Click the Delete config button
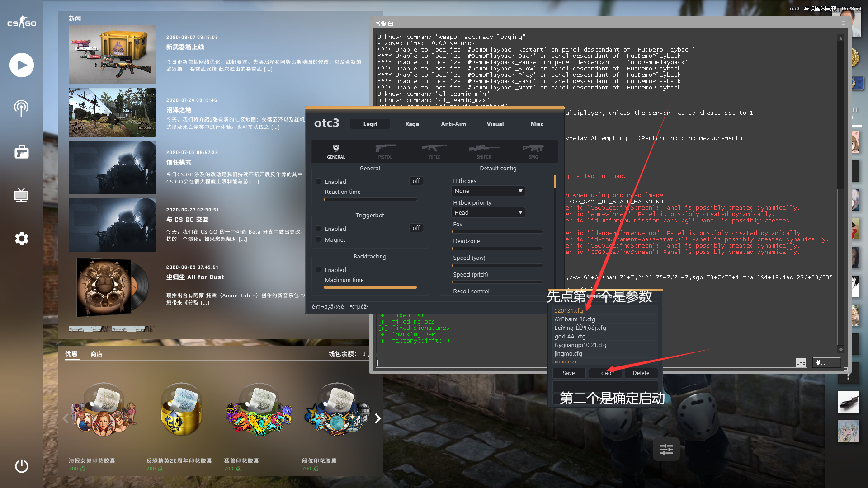Screen dimensions: 868x488 [x=641, y=373]
